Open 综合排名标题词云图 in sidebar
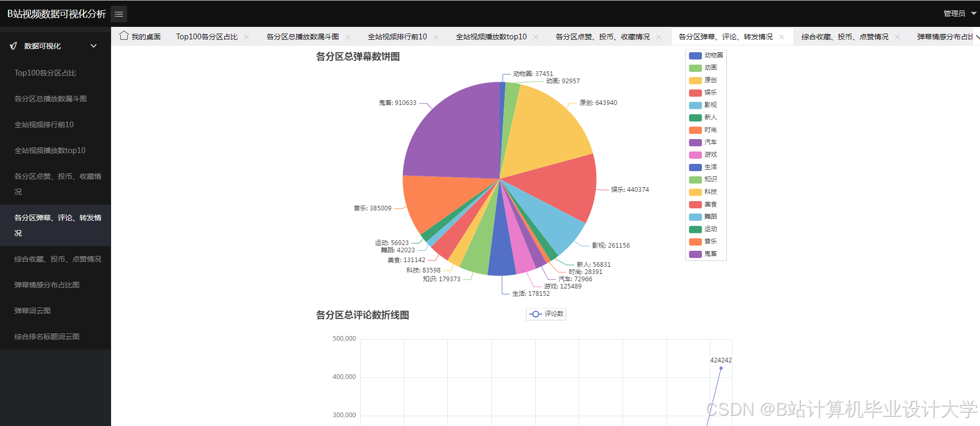 point(55,337)
